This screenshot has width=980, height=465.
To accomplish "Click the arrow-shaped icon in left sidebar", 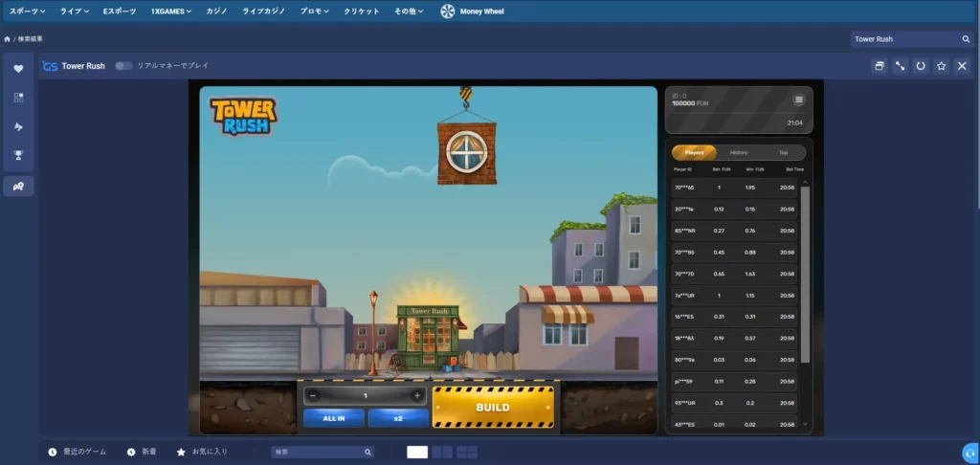I will click(x=18, y=126).
